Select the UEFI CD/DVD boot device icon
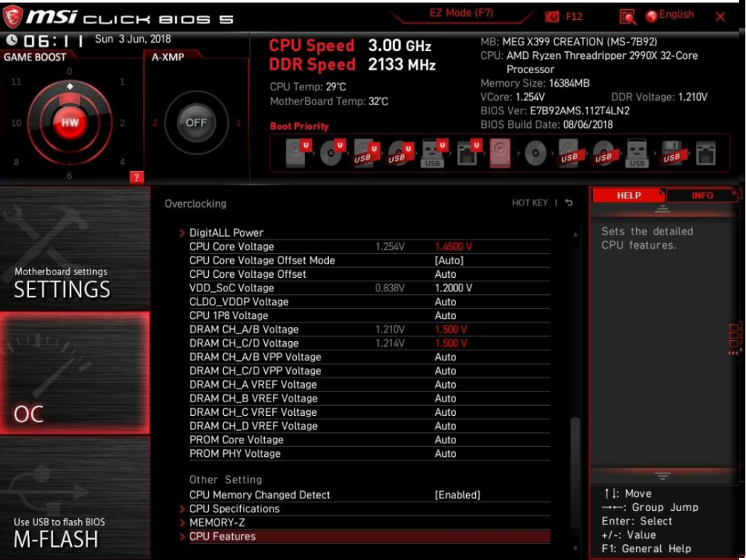Image resolution: width=746 pixels, height=560 pixels. [332, 153]
